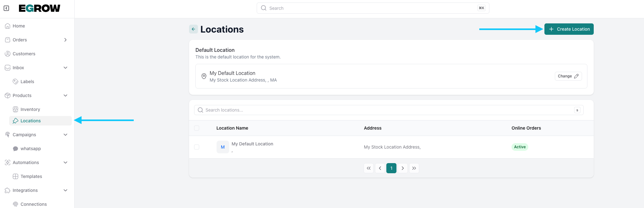Open the Customers page
The image size is (644, 208).
coord(24,54)
